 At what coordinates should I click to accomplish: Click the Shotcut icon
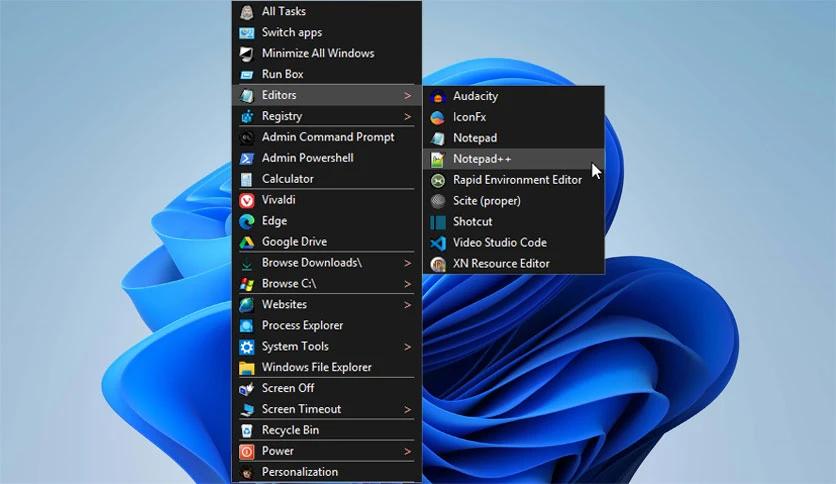click(438, 222)
